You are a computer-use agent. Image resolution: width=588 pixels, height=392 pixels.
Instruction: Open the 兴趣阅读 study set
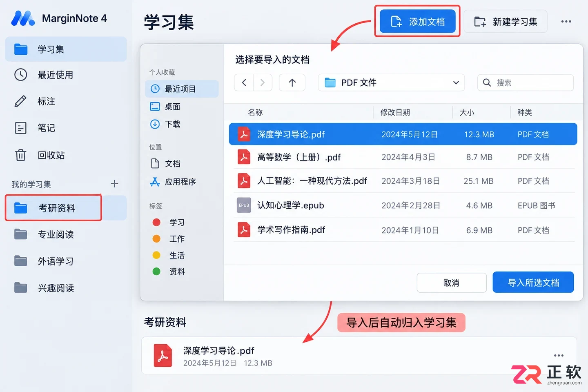[x=66, y=288]
